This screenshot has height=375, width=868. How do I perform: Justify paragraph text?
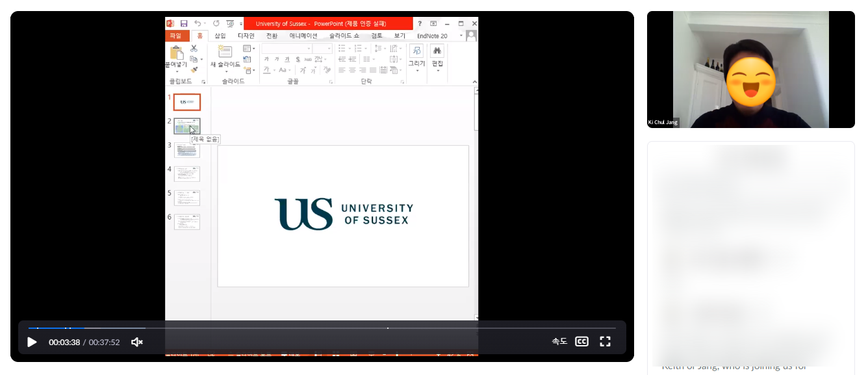point(374,70)
